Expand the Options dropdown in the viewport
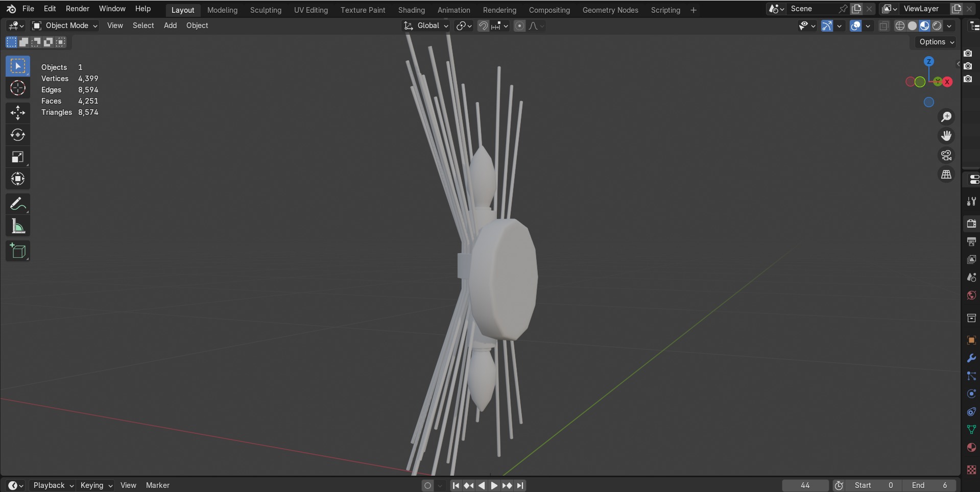The image size is (980, 492). pyautogui.click(x=937, y=42)
